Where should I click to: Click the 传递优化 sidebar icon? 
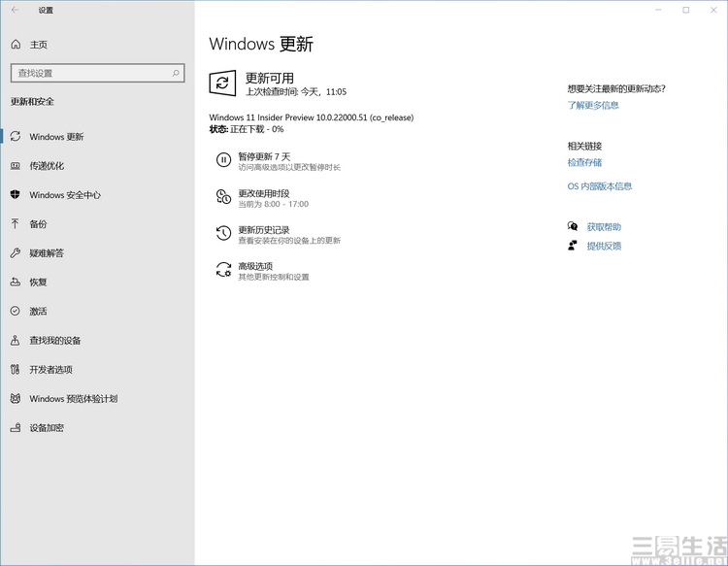tap(16, 166)
